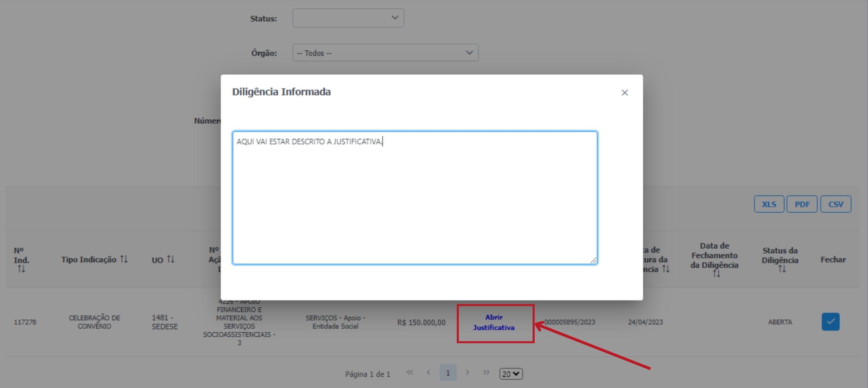The width and height of the screenshot is (868, 388).
Task: Click inside the justificativa text area
Action: 414,198
